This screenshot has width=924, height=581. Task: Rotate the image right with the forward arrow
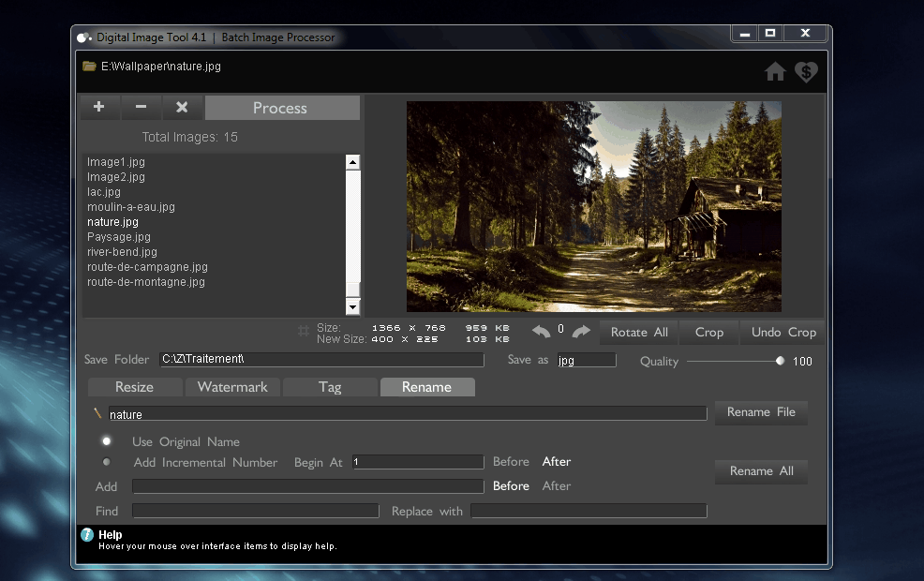(x=581, y=332)
